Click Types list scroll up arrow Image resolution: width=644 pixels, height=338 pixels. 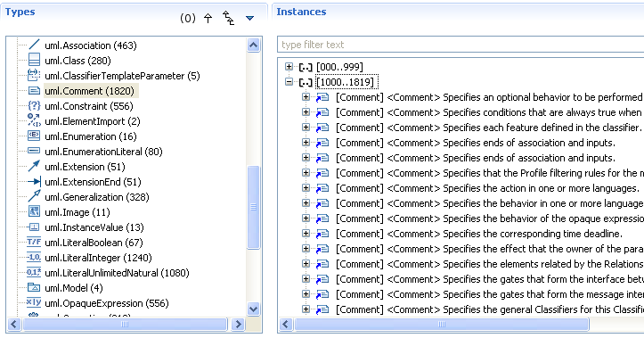coord(253,45)
